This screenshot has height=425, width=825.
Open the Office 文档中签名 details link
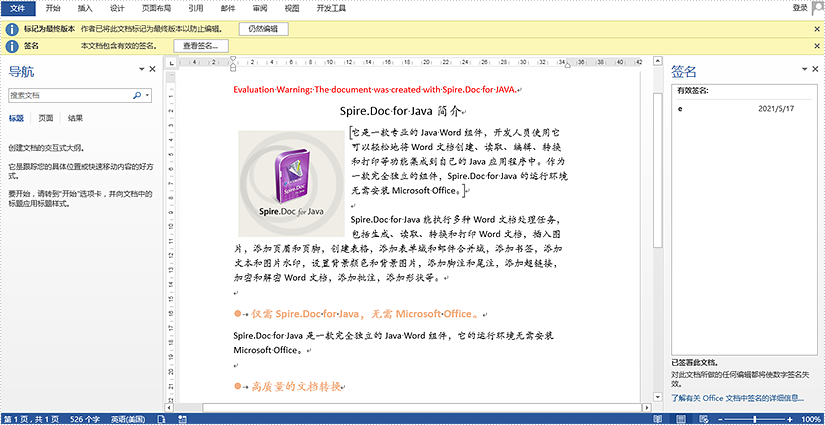[x=737, y=398]
